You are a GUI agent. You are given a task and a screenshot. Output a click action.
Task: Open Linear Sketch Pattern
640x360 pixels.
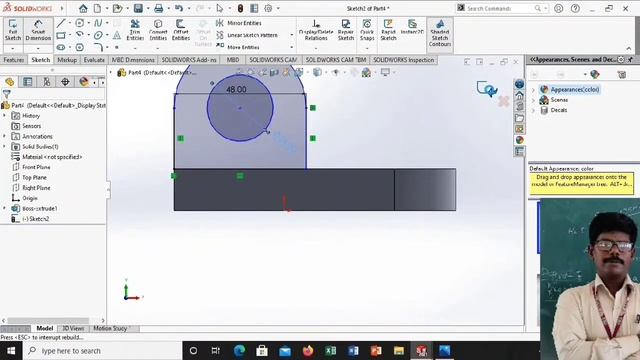click(x=247, y=35)
